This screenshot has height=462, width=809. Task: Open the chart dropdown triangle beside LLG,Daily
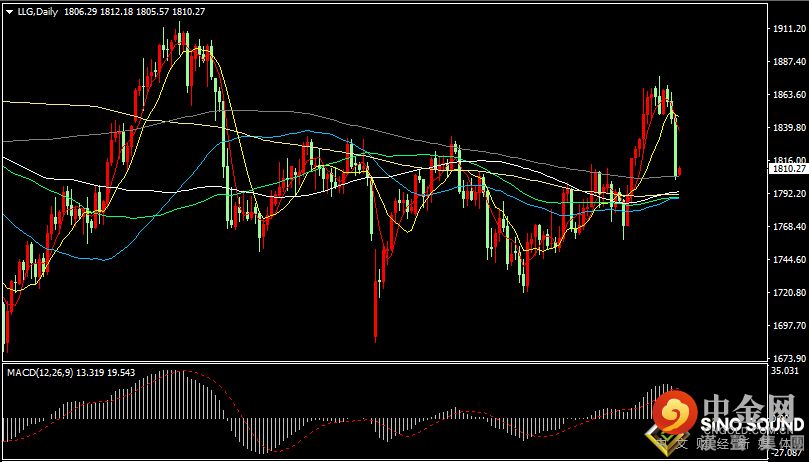click(x=10, y=12)
